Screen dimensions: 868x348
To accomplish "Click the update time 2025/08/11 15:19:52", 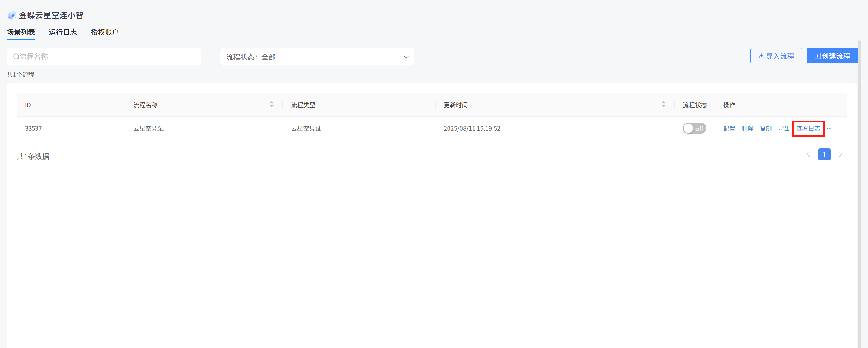I will point(472,128).
